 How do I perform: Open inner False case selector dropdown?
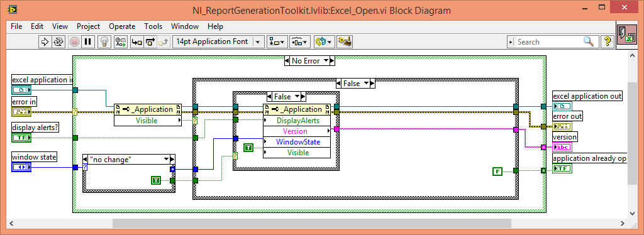point(297,97)
